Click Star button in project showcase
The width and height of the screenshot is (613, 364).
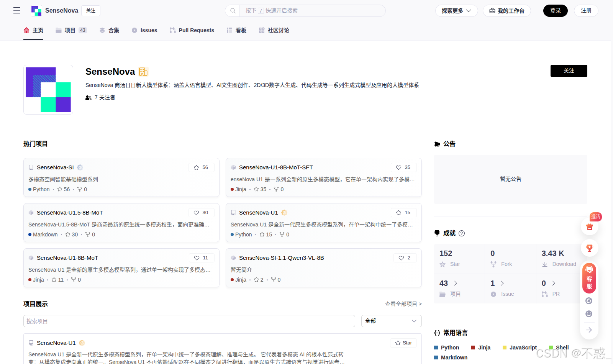tap(403, 343)
